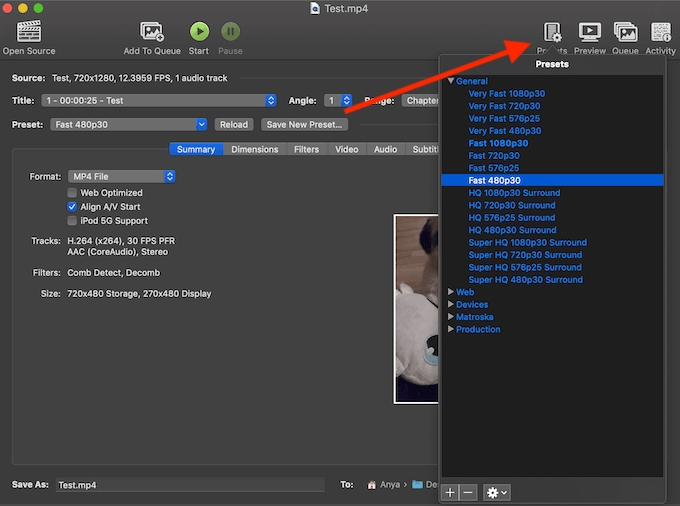Open the Range Chapters dropdown
Screen dimensions: 680x506
(421, 101)
